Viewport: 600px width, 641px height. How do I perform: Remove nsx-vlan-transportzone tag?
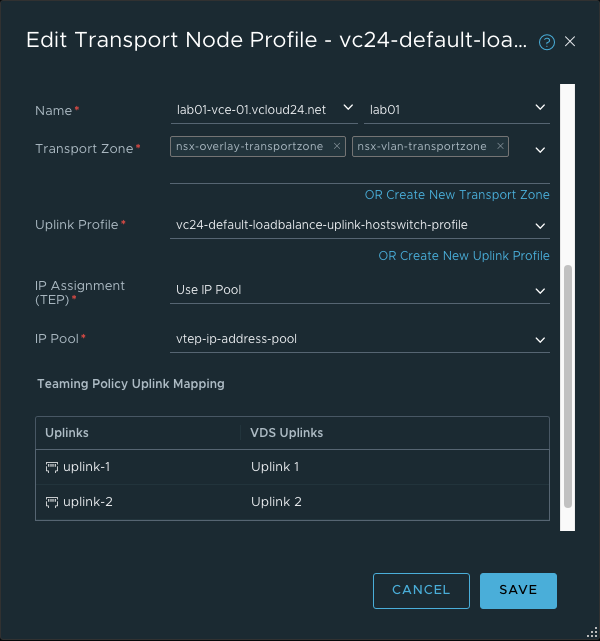500,146
